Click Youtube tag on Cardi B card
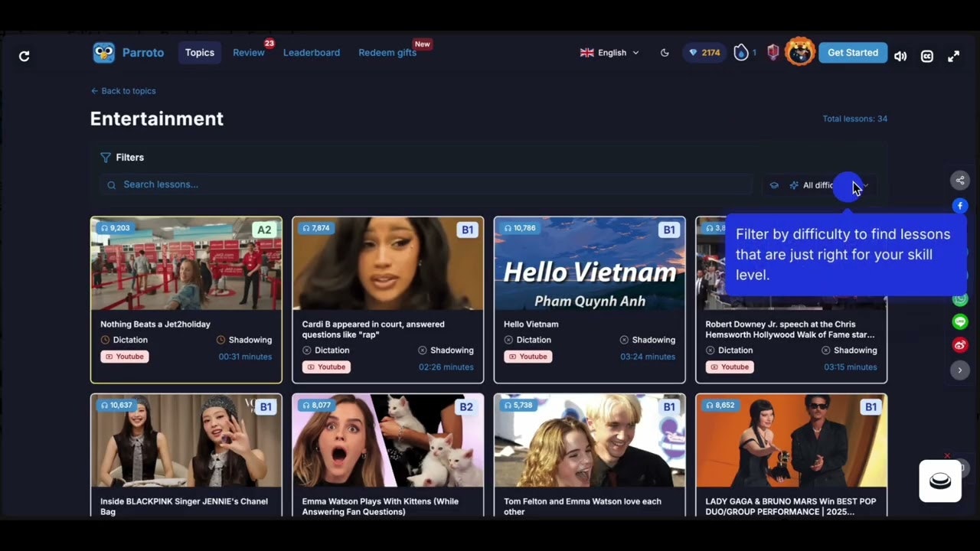Screen dimensions: 980x551 pyautogui.click(x=326, y=367)
